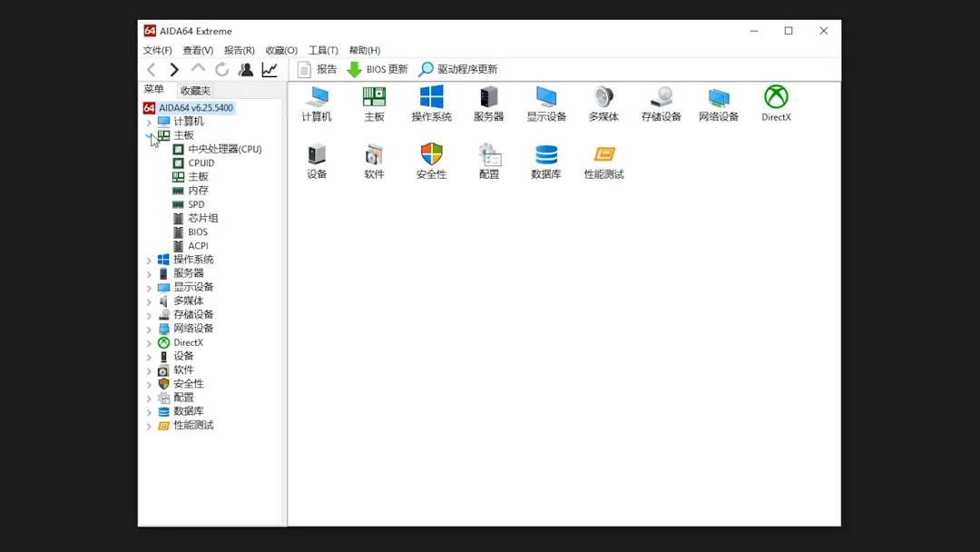The image size is (980, 552).
Task: Open the 主板 motherboard icon in main pane
Action: (x=374, y=103)
